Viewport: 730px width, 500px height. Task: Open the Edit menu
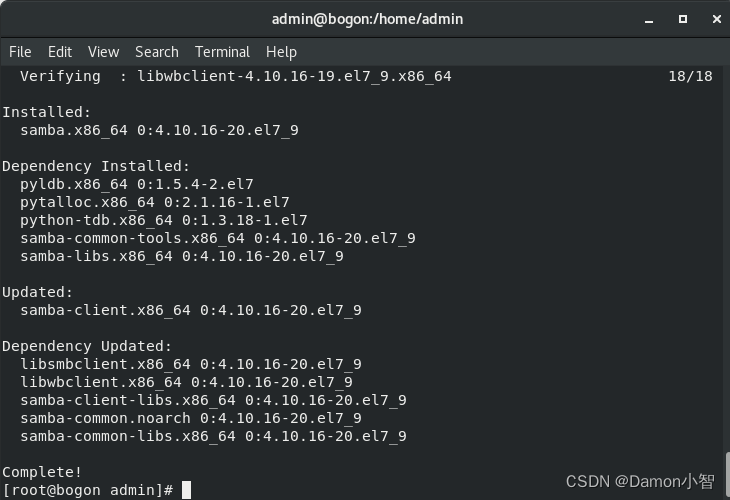pyautogui.click(x=60, y=52)
